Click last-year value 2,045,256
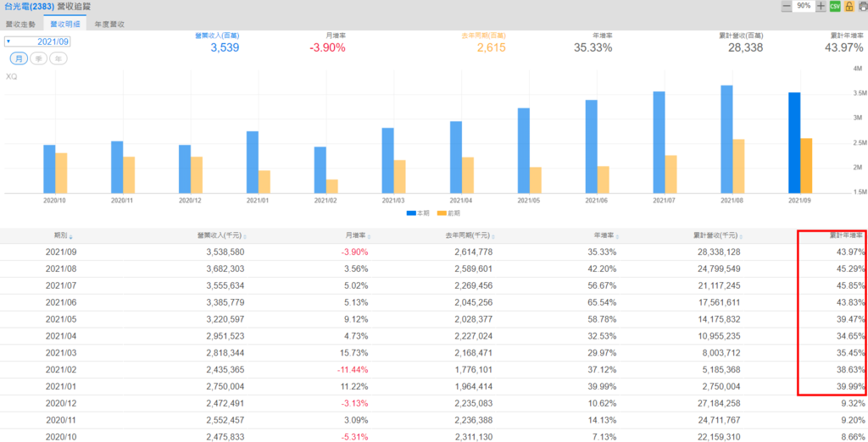This screenshot has height=442, width=868. click(x=473, y=302)
